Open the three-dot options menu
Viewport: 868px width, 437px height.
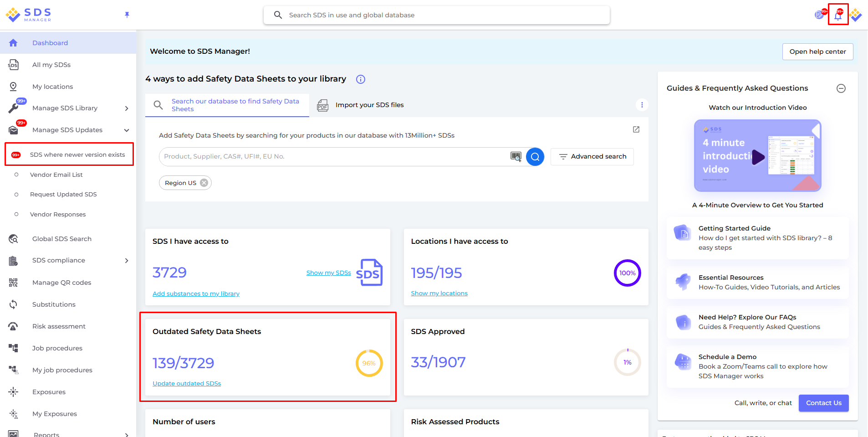pos(642,105)
